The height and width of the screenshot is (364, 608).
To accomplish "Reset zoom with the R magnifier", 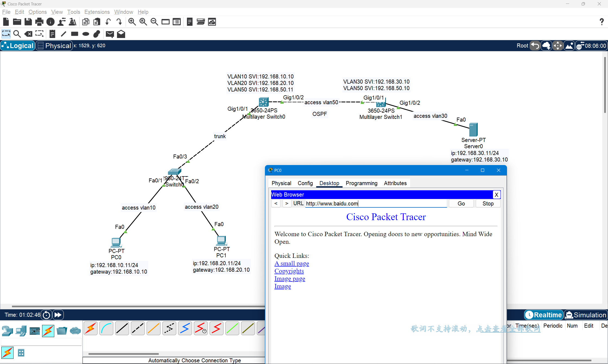I will tap(143, 22).
